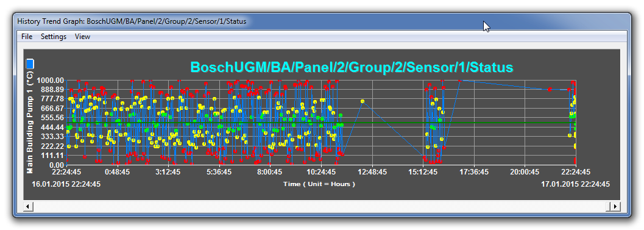This screenshot has height=230, width=644.
Task: Click the Time (Unit = Hours) axis label
Action: point(319,184)
